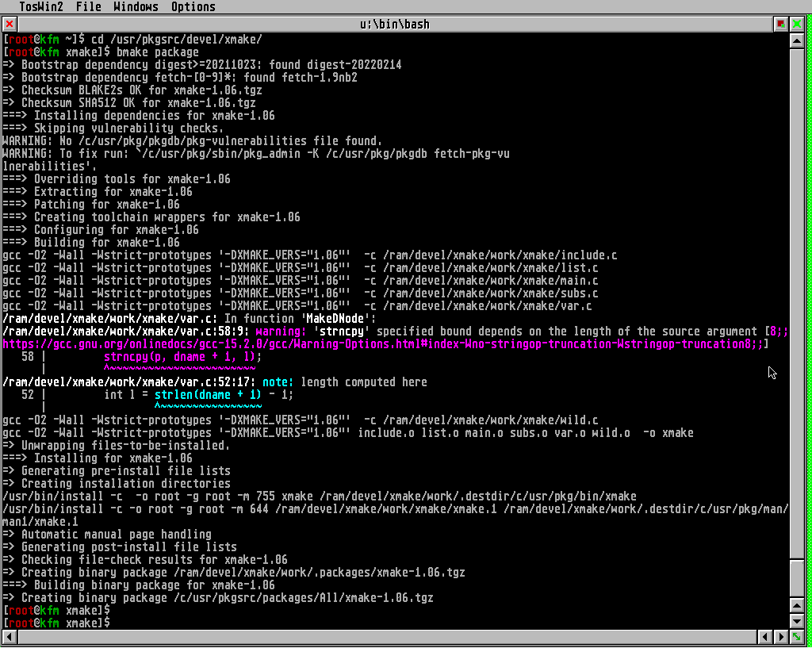Open the File menu
This screenshot has height=648, width=812.
88,7
